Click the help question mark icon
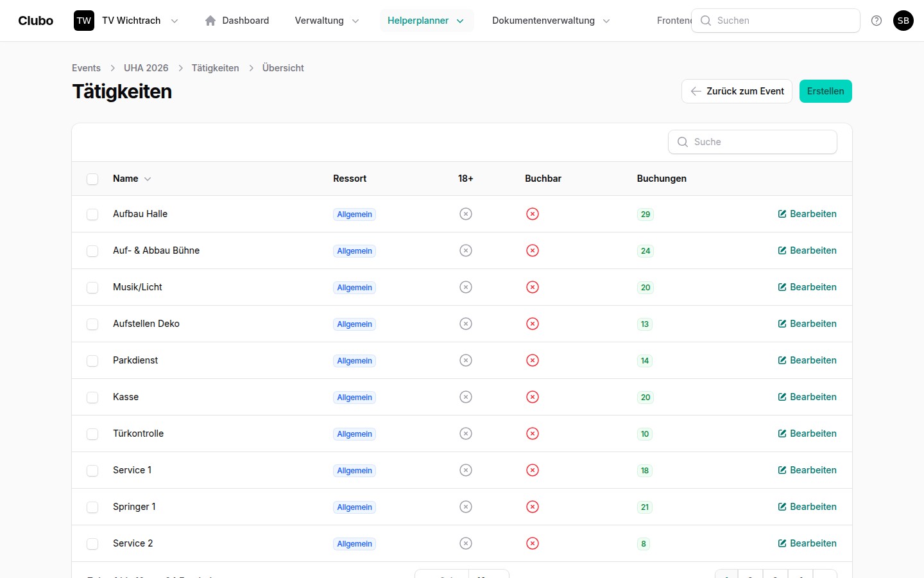The image size is (924, 578). click(877, 21)
